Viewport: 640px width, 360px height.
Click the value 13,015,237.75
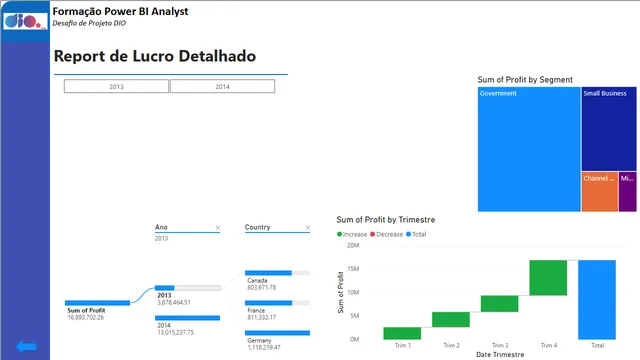click(x=176, y=333)
